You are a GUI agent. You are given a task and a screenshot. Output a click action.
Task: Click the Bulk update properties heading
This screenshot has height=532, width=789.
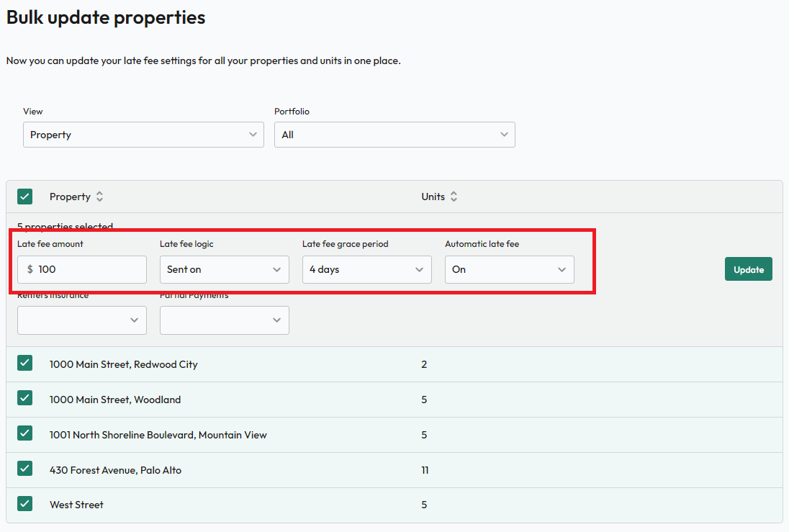pyautogui.click(x=106, y=17)
